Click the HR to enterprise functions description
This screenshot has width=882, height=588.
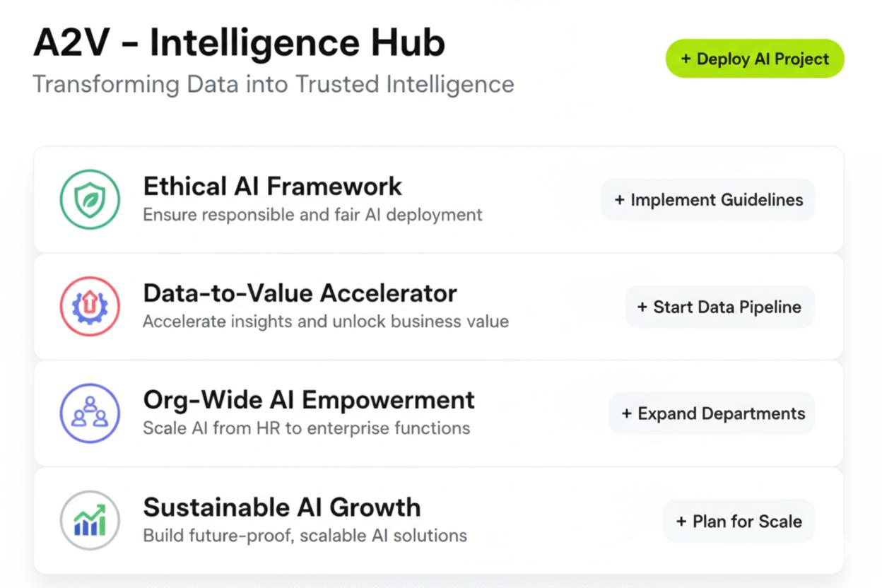click(306, 428)
